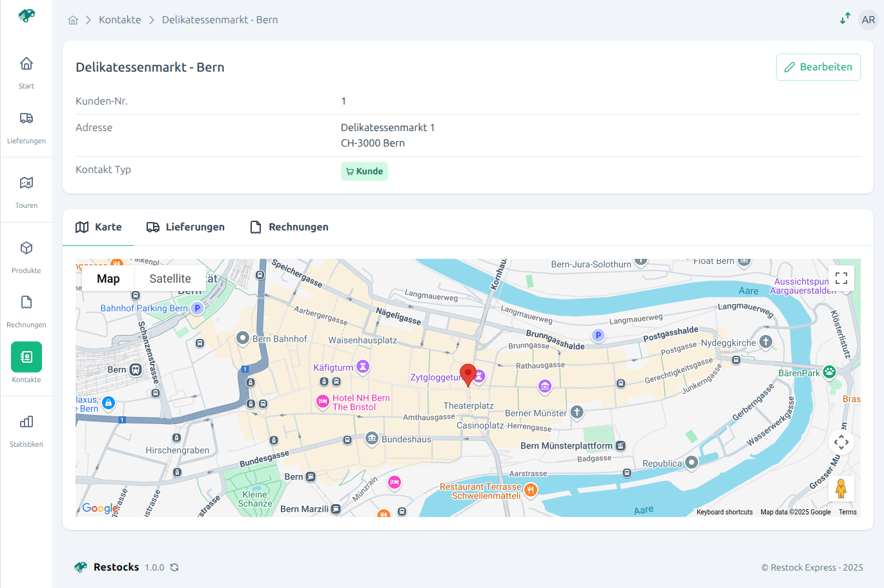Switch to the Lieferungen tab

[185, 227]
